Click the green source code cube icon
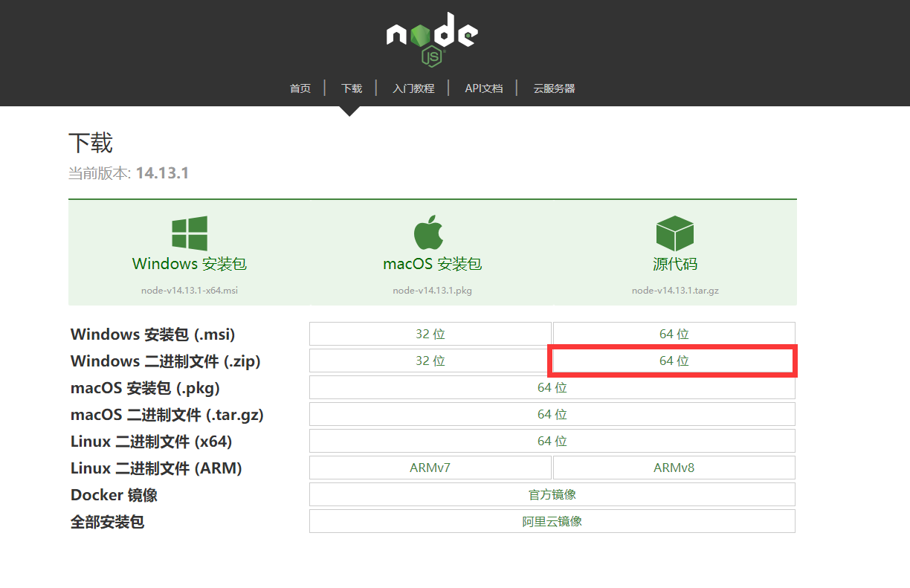Screen dimensions: 910x588 (x=674, y=233)
